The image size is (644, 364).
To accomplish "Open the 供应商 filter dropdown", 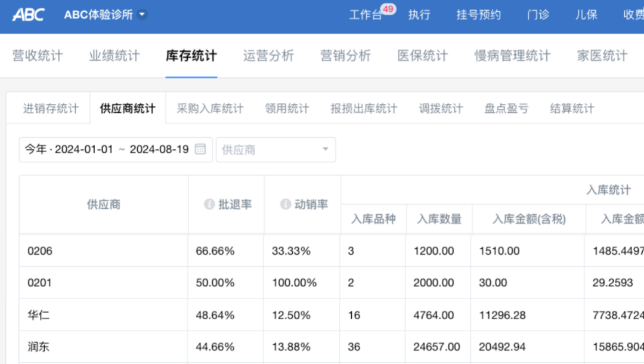I will click(x=275, y=150).
